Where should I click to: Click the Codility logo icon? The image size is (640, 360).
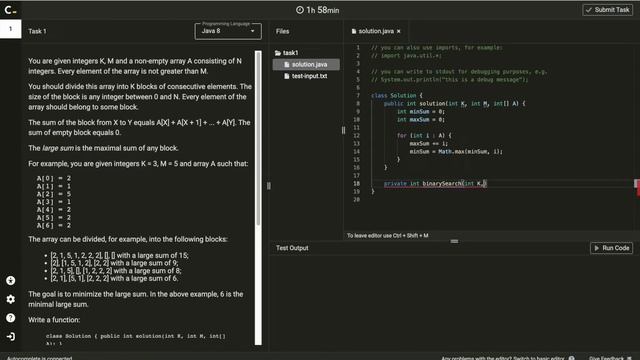[10, 10]
